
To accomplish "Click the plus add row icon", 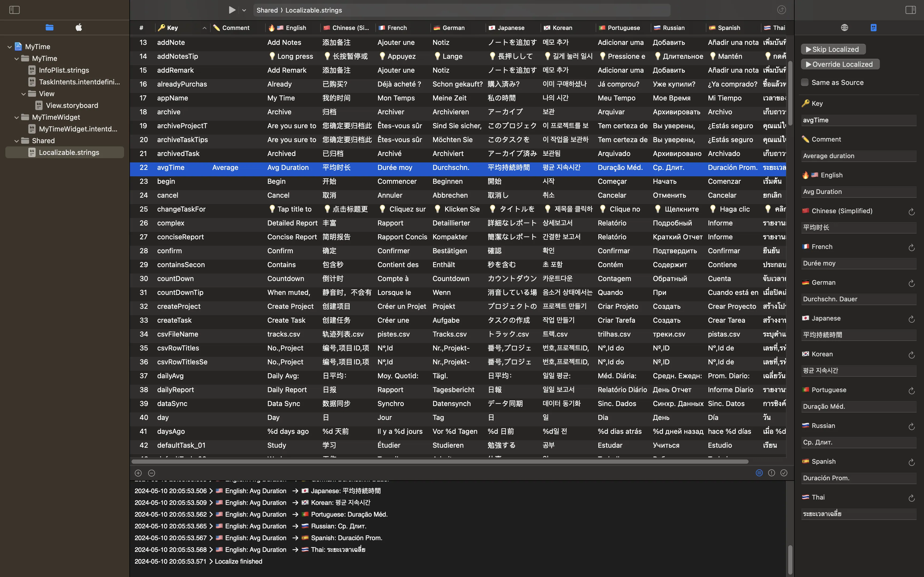I will pos(138,473).
